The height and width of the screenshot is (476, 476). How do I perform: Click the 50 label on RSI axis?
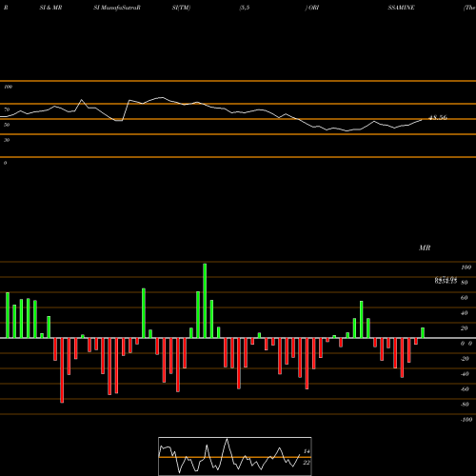[7, 125]
